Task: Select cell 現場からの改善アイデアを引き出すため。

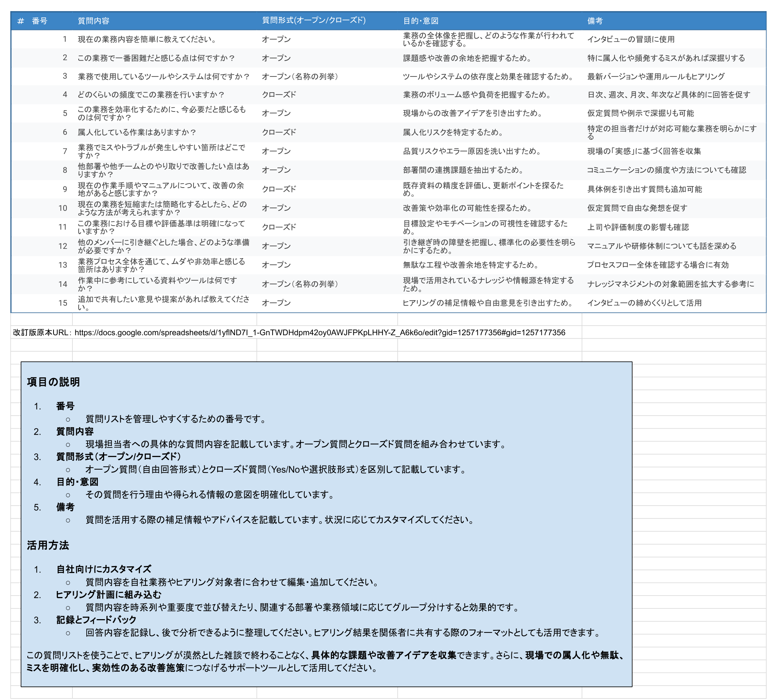Action: 490,113
